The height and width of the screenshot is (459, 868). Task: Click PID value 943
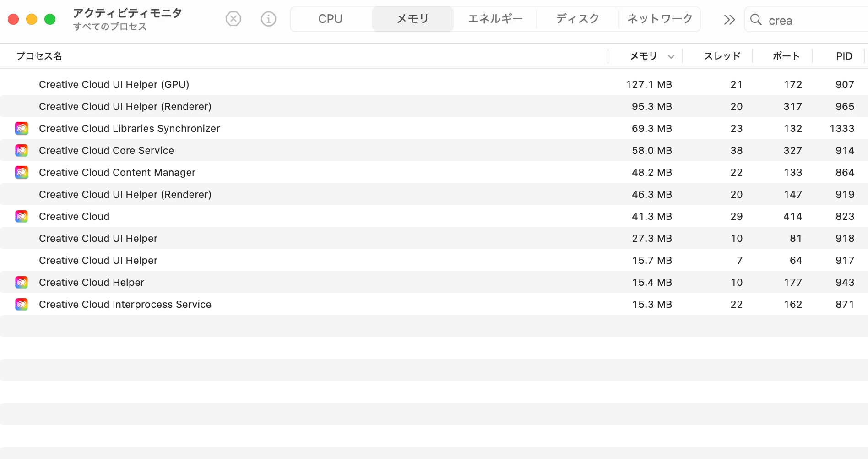(x=845, y=282)
